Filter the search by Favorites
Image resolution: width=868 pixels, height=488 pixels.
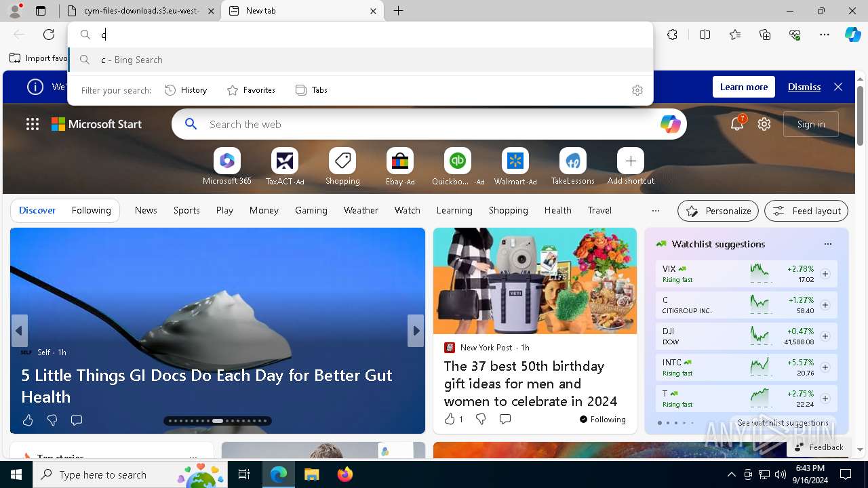tap(251, 90)
